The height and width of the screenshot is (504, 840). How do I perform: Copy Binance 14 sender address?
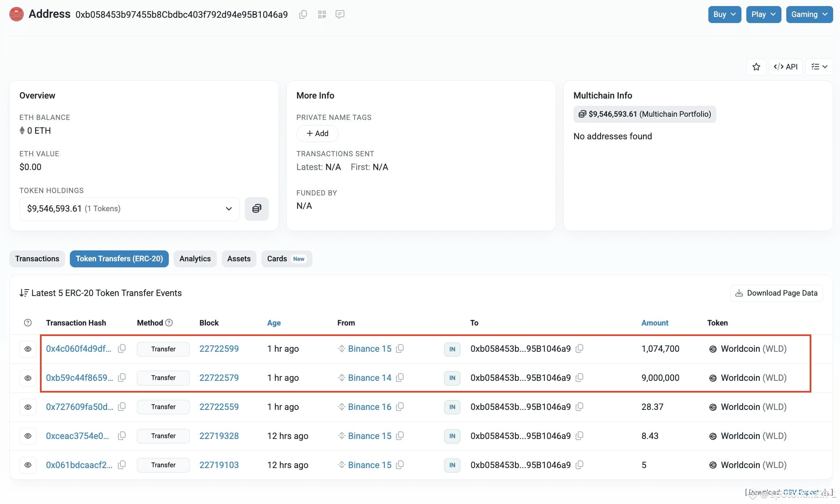(x=400, y=378)
